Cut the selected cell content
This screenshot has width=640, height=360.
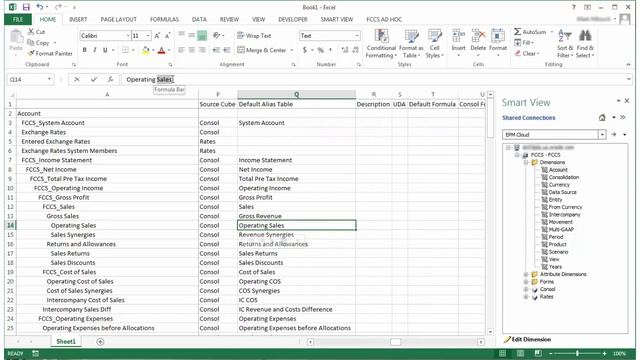pos(36,31)
